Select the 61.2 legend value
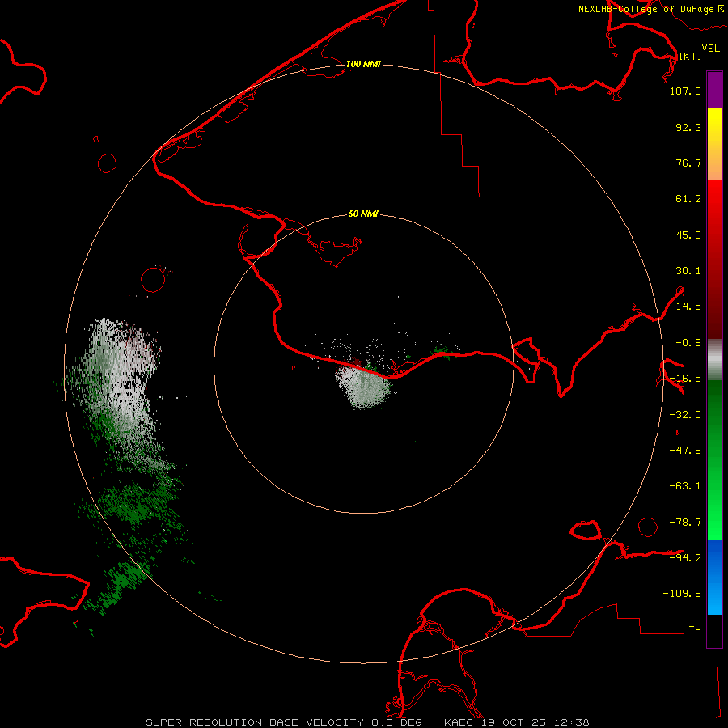 pos(688,199)
